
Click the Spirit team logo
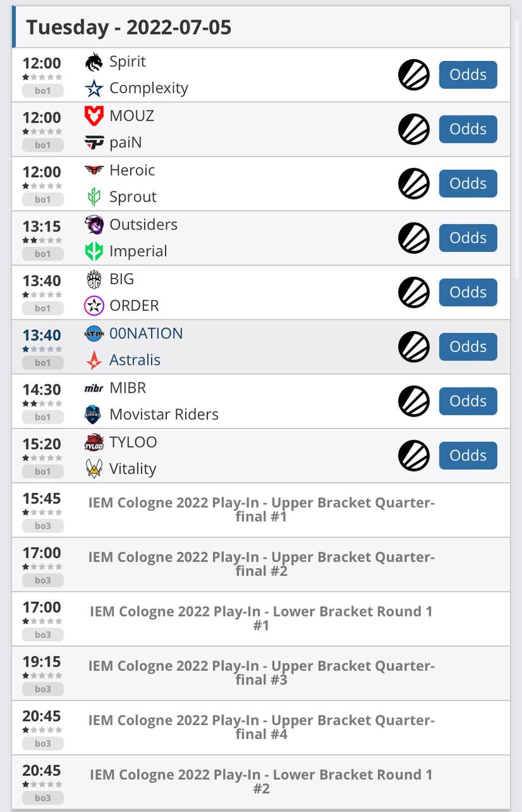94,62
